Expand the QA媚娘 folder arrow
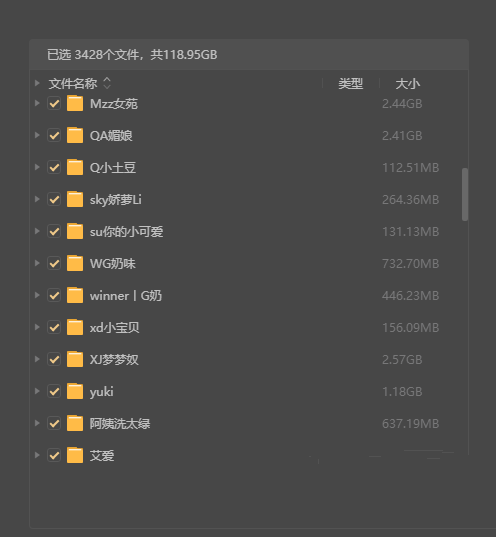Image resolution: width=496 pixels, height=537 pixels. (37, 135)
